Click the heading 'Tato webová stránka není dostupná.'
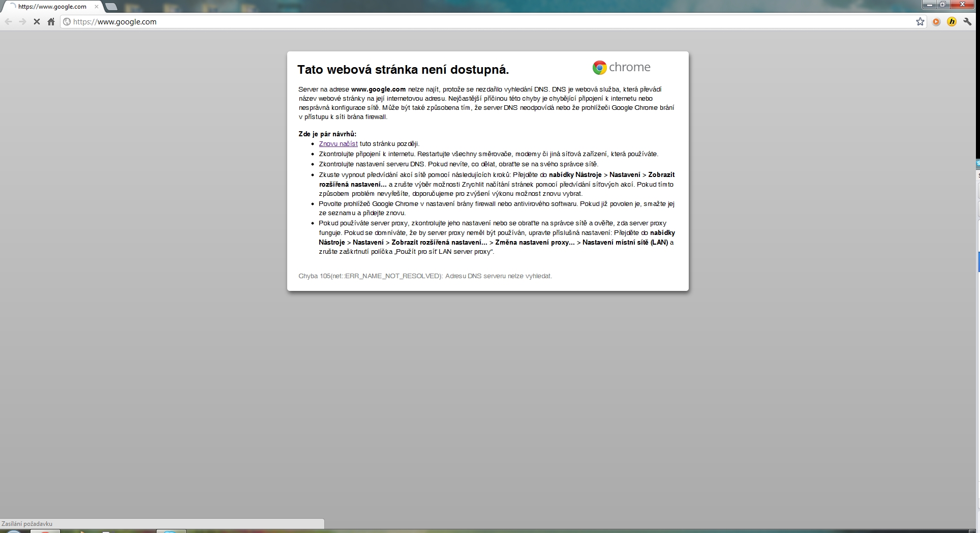This screenshot has width=980, height=533. coord(403,70)
